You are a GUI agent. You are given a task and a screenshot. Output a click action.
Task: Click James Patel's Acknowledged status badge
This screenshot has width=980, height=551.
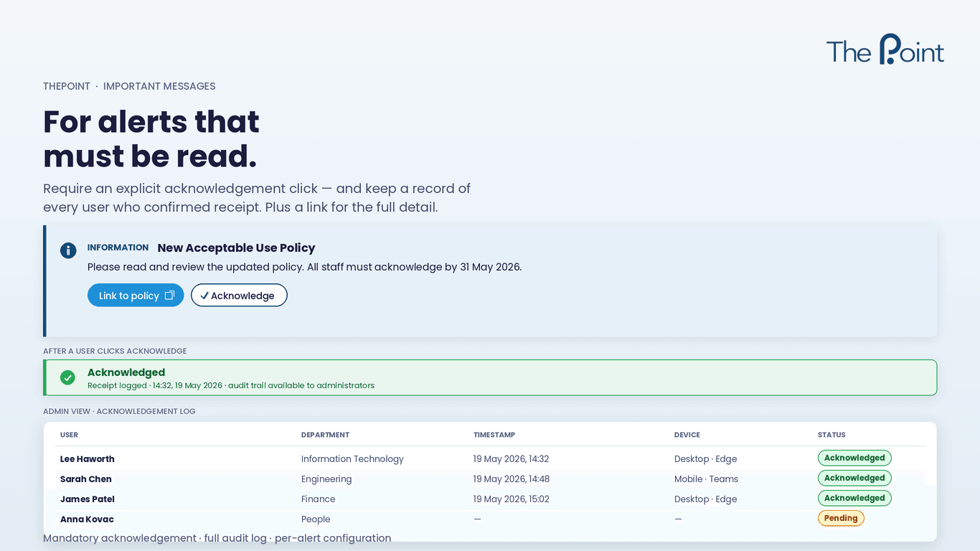coord(854,498)
